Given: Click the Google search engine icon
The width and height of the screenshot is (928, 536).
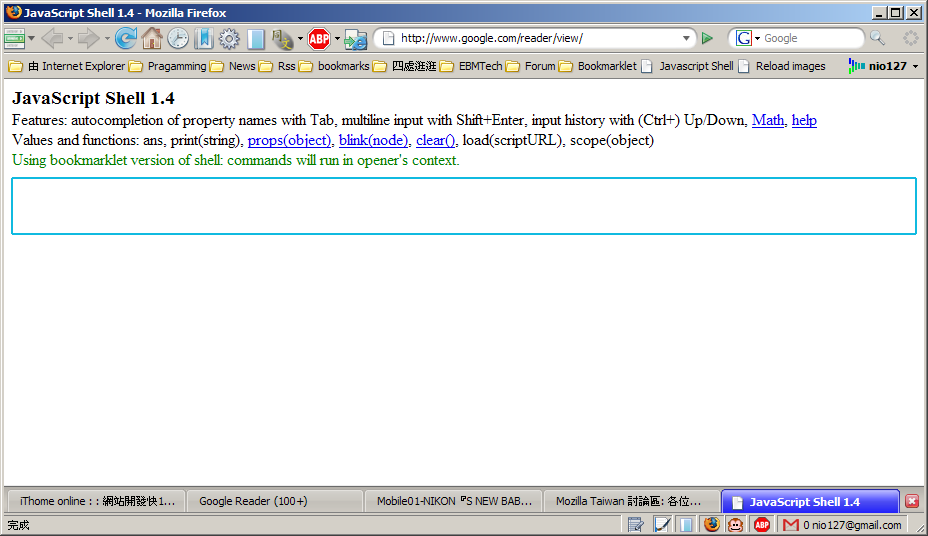Looking at the screenshot, I should point(743,38).
